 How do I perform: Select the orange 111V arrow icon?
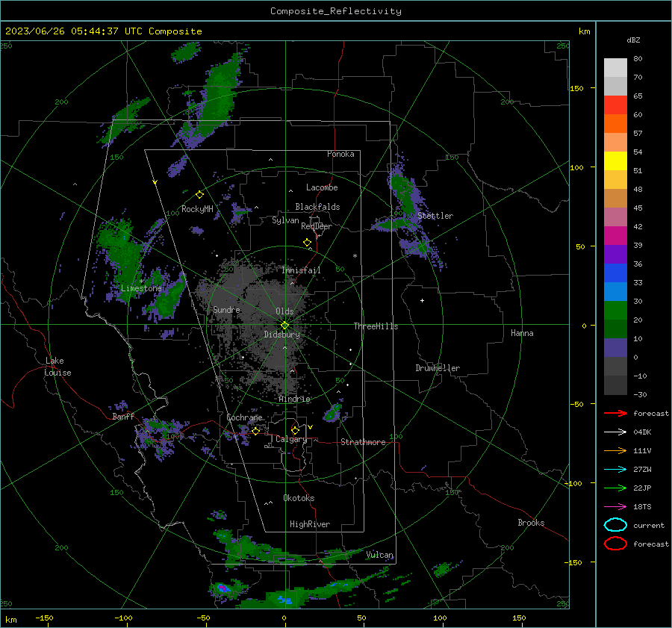[615, 450]
